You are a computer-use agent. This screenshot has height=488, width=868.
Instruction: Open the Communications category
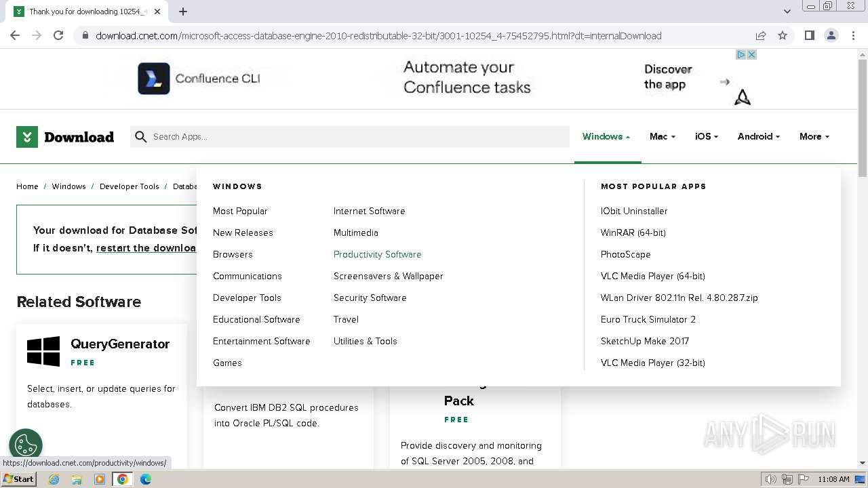tap(248, 277)
